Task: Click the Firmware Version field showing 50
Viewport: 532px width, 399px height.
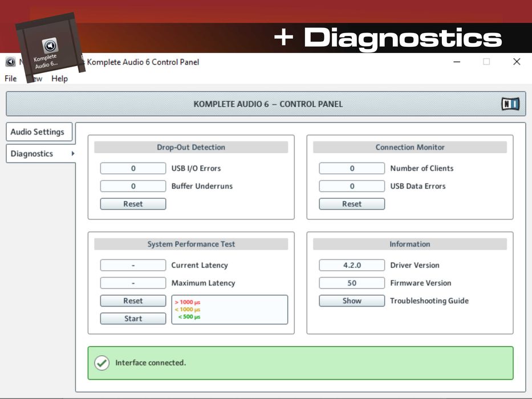Action: pyautogui.click(x=352, y=283)
